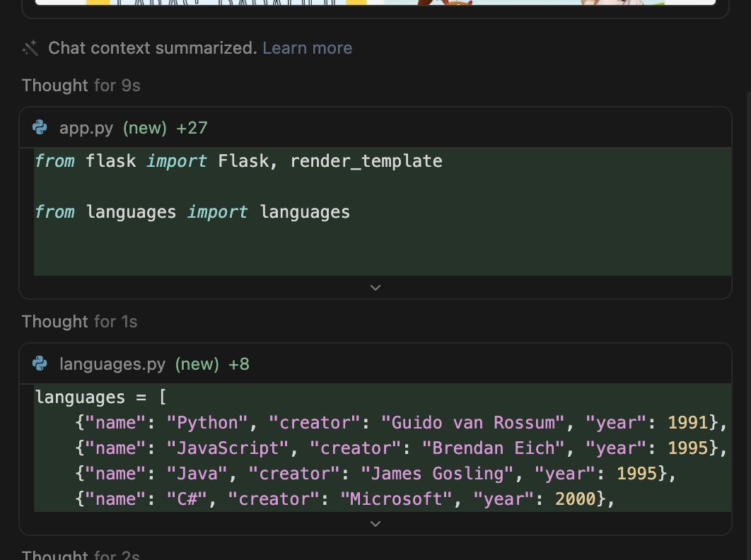Click the image thumbnail at the top
The height and width of the screenshot is (560, 751).
coord(375,2)
